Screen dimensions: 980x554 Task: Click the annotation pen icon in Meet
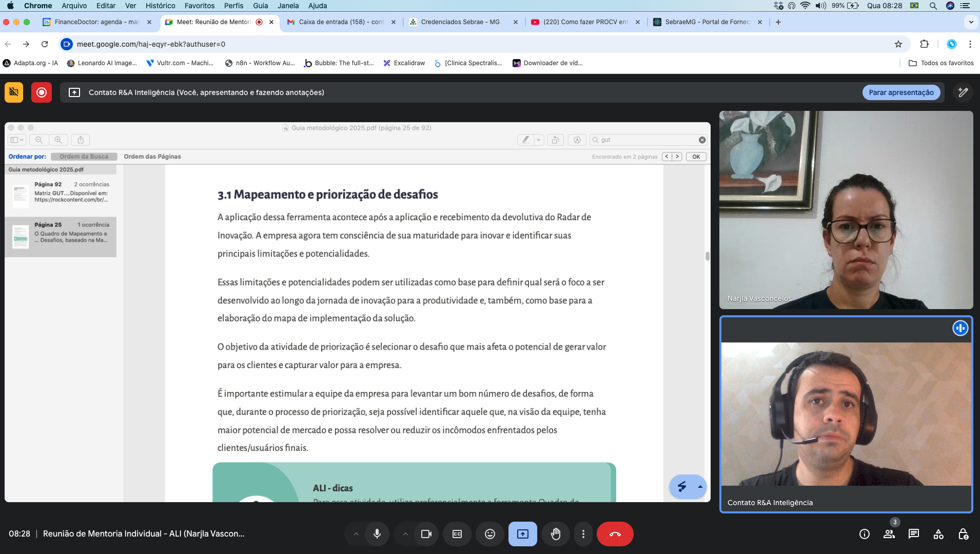963,92
